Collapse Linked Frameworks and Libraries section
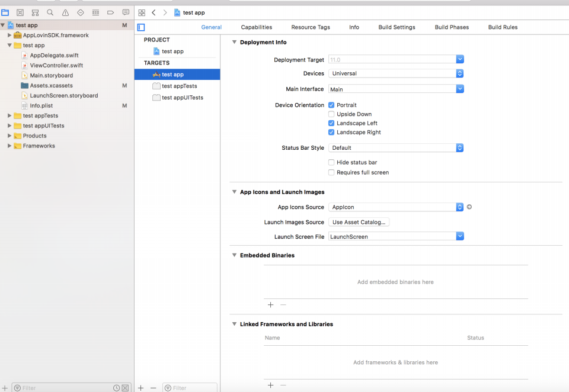 click(235, 324)
